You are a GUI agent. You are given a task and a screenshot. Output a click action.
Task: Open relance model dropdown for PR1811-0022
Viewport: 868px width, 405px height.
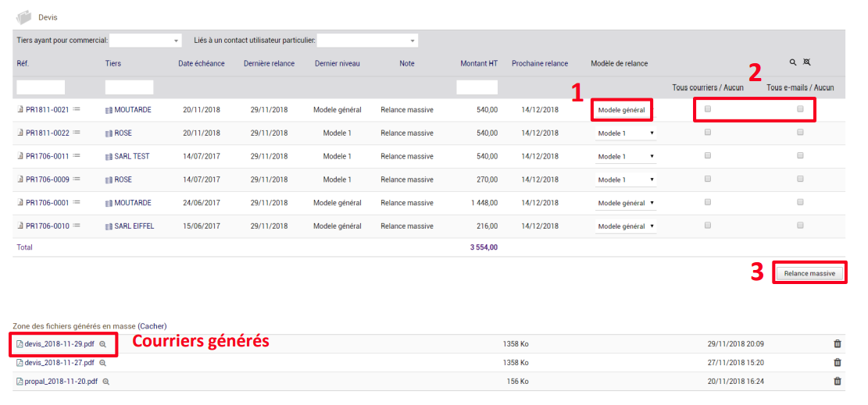pyautogui.click(x=626, y=133)
